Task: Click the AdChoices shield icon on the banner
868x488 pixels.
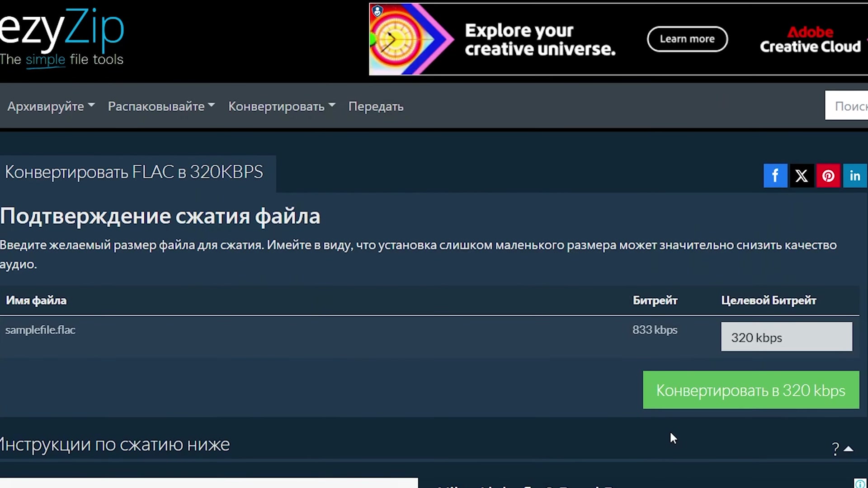Action: (x=377, y=11)
